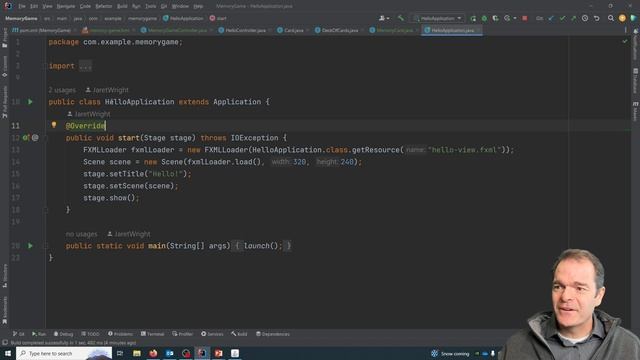Image resolution: width=640 pixels, height=360 pixels.
Task: Commit changes with the green checkmark
Action: pyautogui.click(x=562, y=18)
